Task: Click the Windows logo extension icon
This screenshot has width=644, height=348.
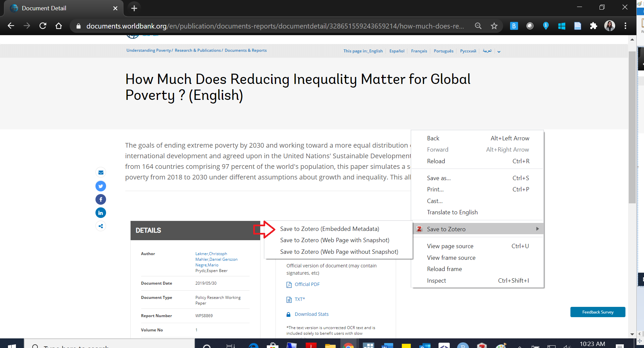Action: (562, 26)
